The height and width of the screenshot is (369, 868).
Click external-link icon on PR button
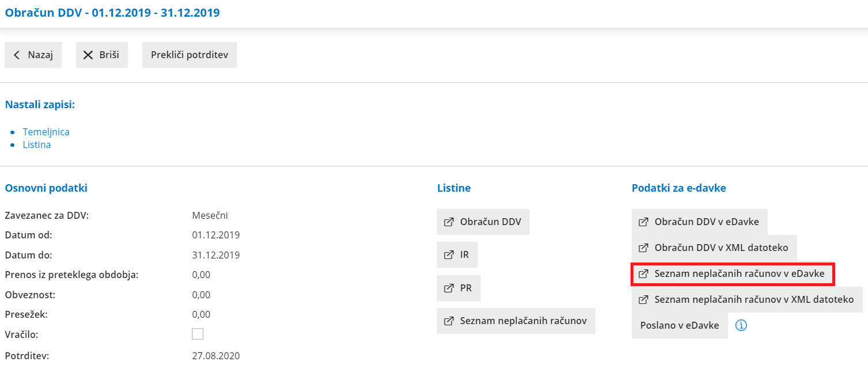449,288
